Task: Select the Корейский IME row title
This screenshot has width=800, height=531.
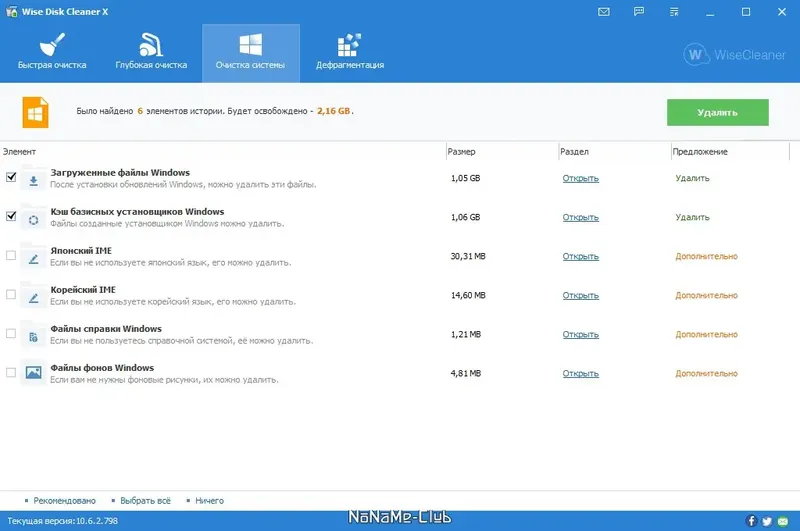Action: 83,289
